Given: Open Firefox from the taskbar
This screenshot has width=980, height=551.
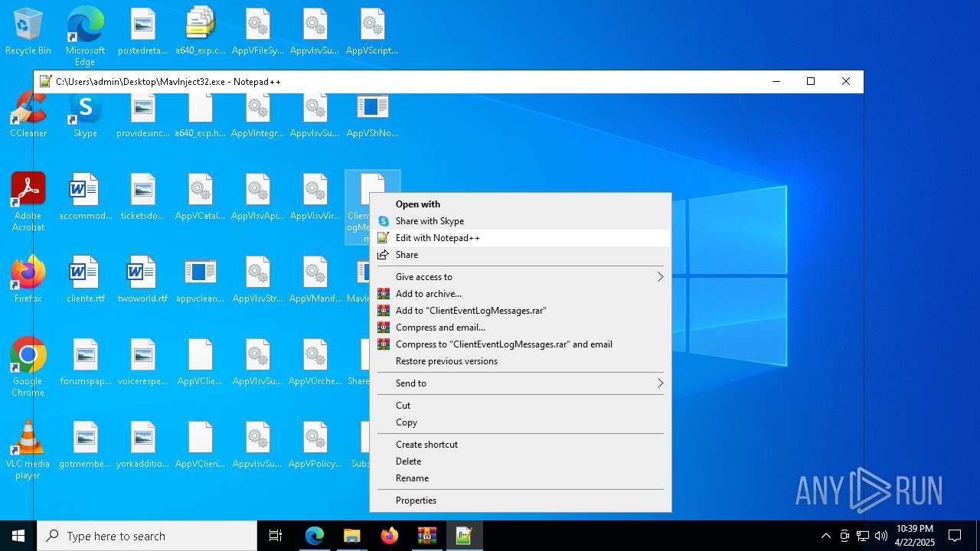Looking at the screenshot, I should coord(389,536).
